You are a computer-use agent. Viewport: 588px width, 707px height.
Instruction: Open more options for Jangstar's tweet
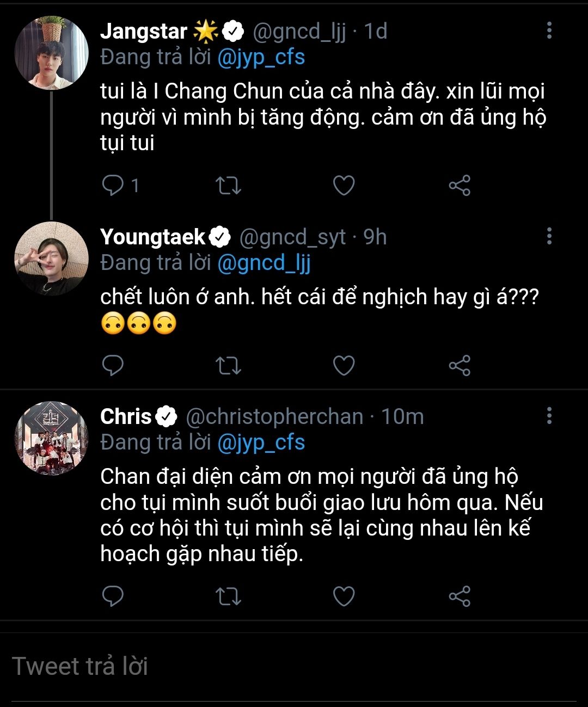(549, 30)
